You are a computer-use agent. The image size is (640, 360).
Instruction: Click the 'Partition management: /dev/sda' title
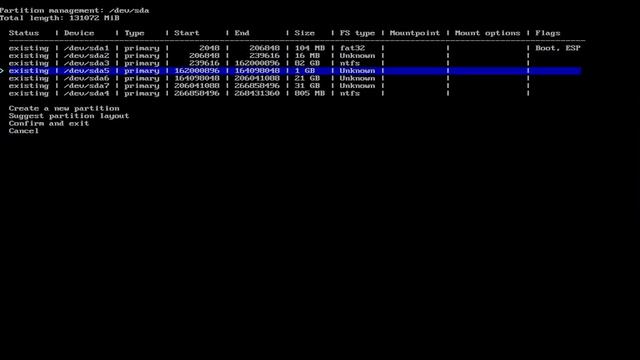(x=74, y=10)
